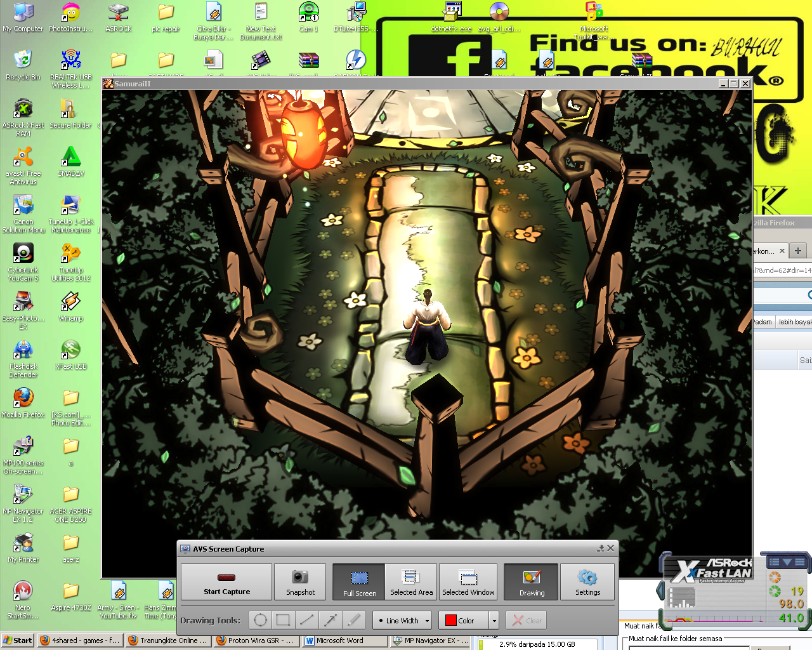Open Canon Solution Menu icon
This screenshot has width=812, height=650.
click(x=23, y=214)
